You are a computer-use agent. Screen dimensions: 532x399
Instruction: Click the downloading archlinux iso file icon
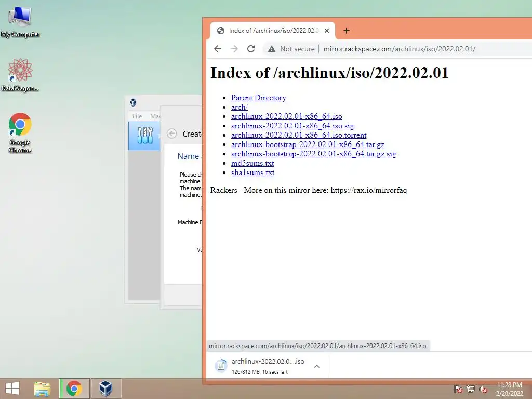pyautogui.click(x=221, y=365)
